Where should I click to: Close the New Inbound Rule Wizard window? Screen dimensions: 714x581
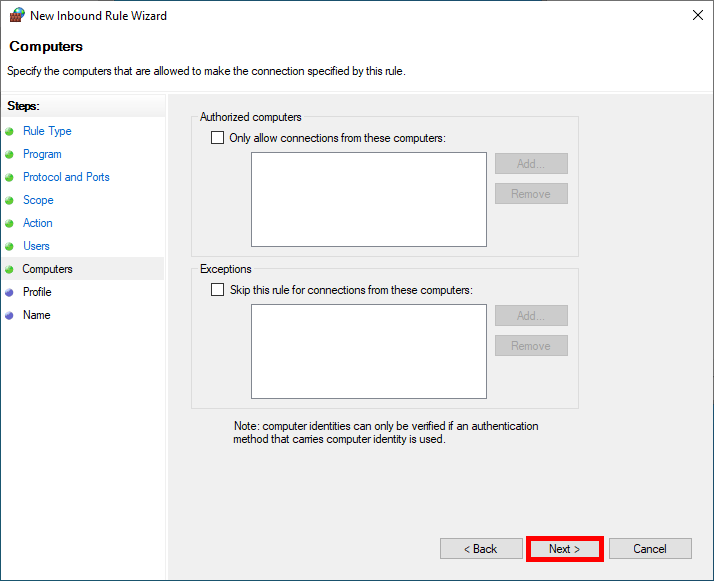point(698,15)
